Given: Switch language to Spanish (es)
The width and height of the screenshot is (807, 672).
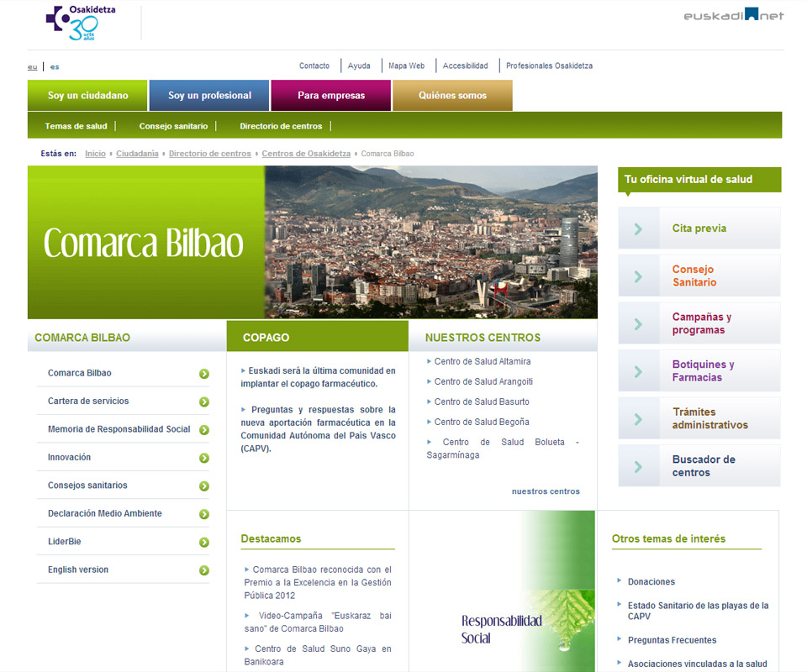Looking at the screenshot, I should pos(55,66).
